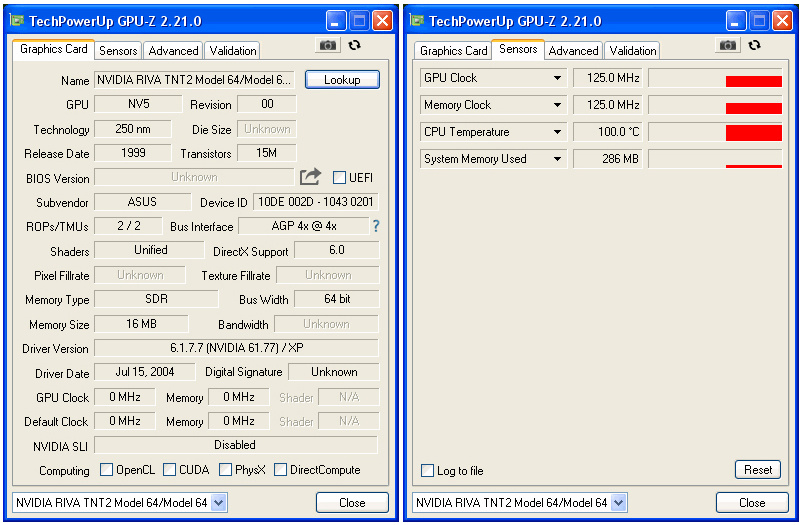Click the Device ID field 10DE 002D
The width and height of the screenshot is (802, 525).
[x=316, y=202]
